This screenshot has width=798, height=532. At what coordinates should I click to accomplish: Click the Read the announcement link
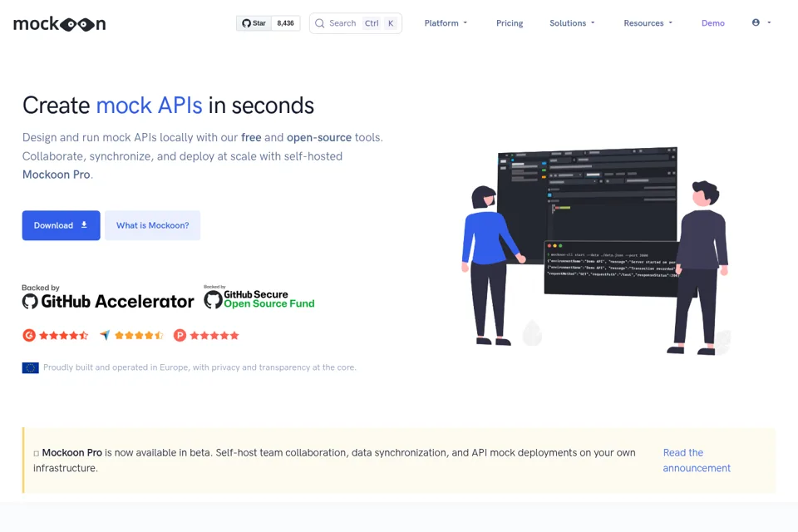(x=697, y=461)
